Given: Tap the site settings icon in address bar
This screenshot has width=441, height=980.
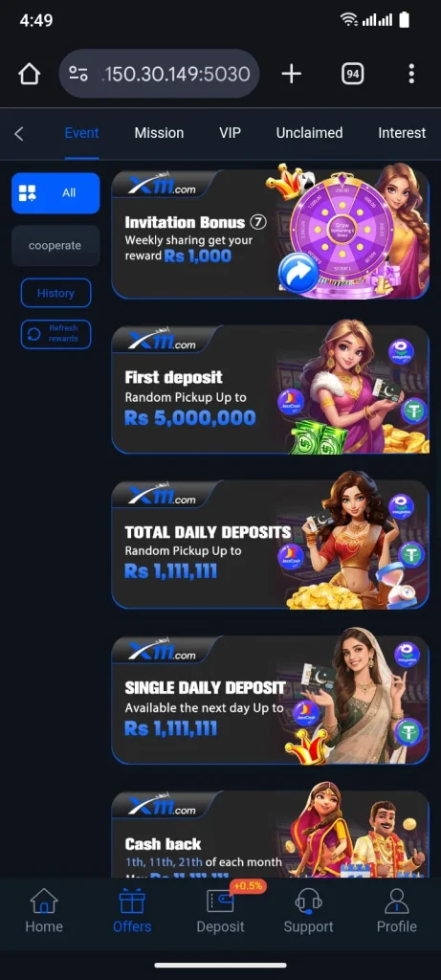Looking at the screenshot, I should (x=78, y=74).
